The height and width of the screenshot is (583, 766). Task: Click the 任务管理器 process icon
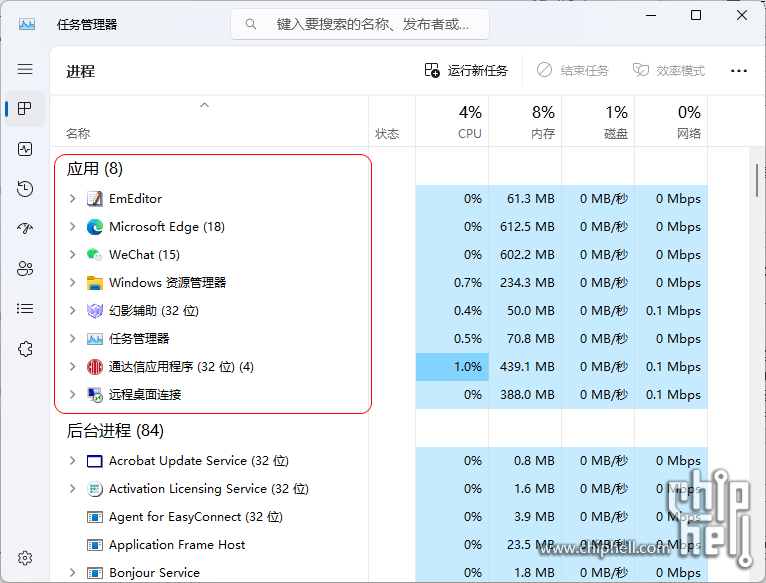click(x=95, y=339)
